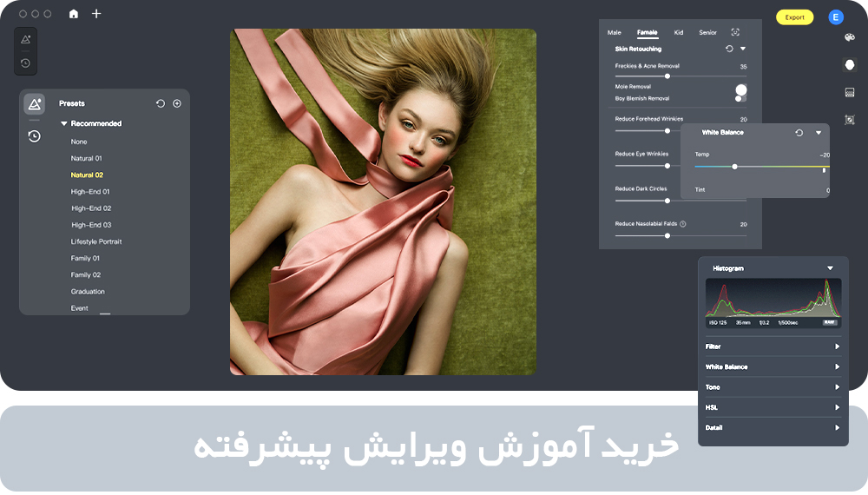
Task: Apply the None preset
Action: [x=79, y=142]
